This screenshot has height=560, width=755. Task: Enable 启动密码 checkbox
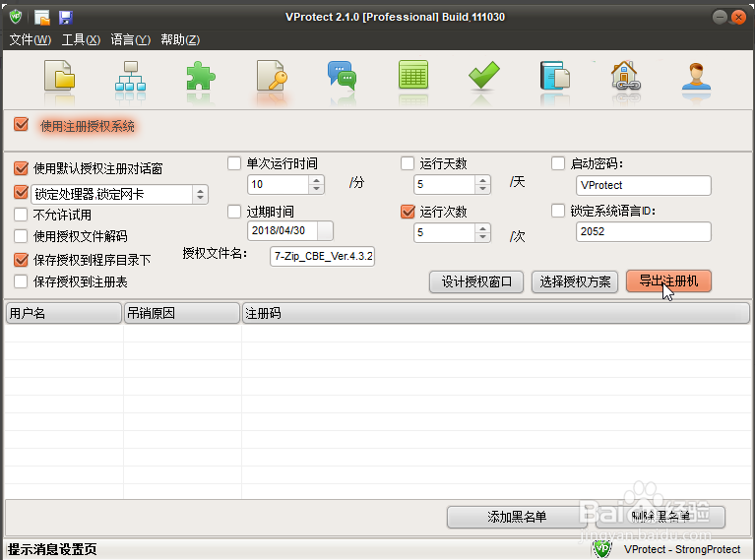[558, 163]
